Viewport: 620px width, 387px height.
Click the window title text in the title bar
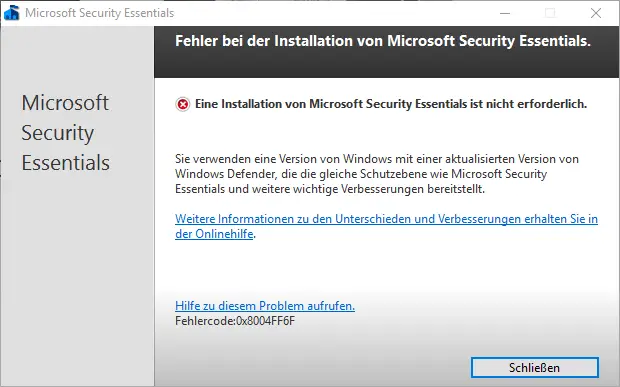[99, 13]
